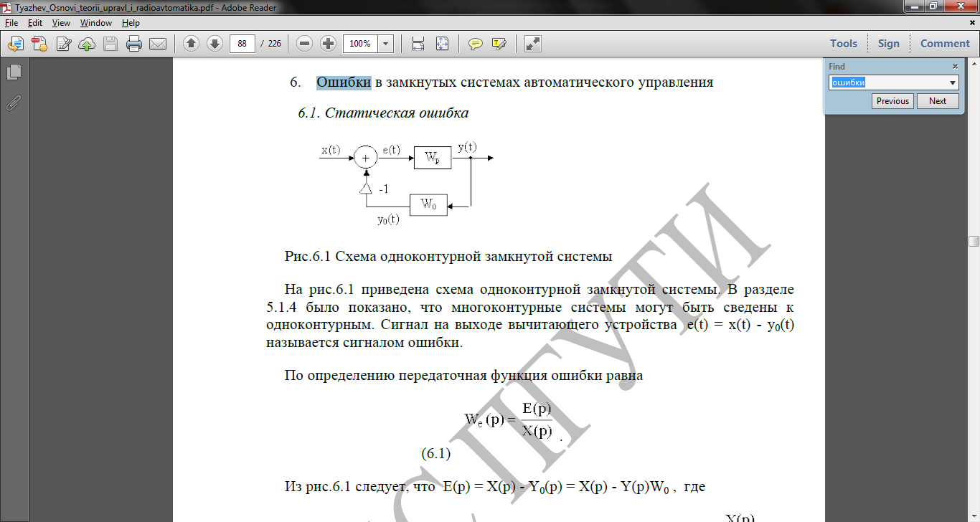
Task: Add a sticky note comment
Action: [x=475, y=44]
